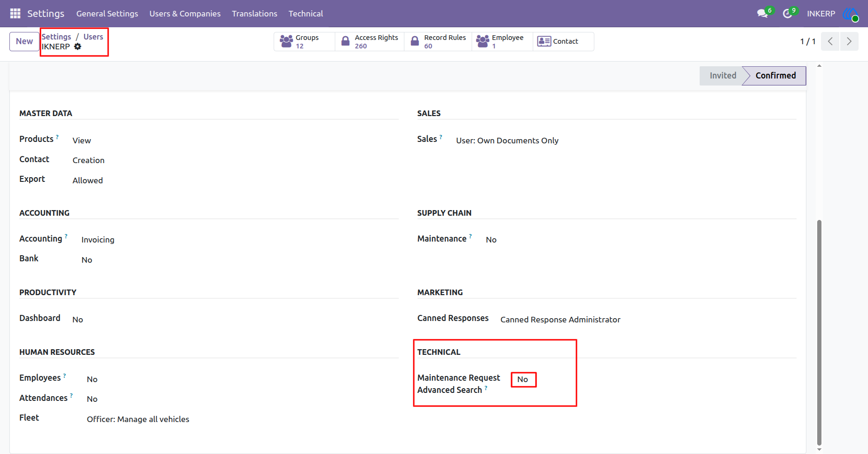Open the Users & Companies menu

(185, 14)
